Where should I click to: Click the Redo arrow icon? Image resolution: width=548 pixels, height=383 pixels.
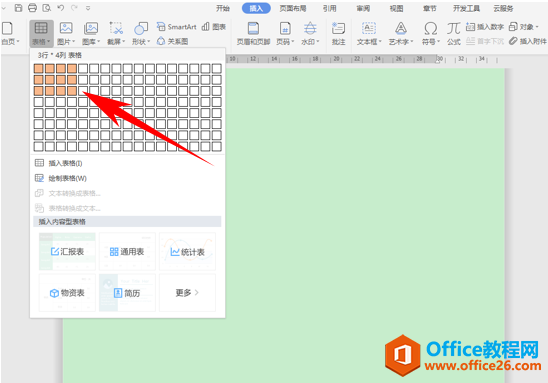74,8
